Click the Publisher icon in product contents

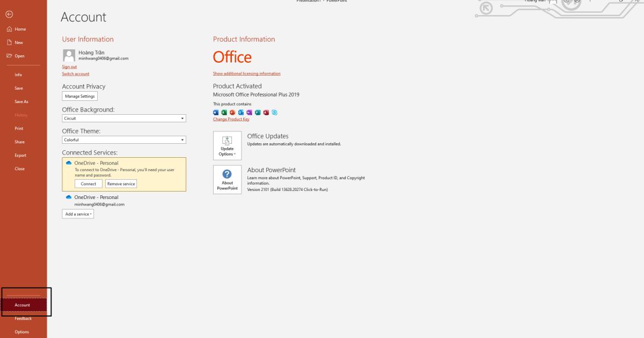pyautogui.click(x=258, y=113)
